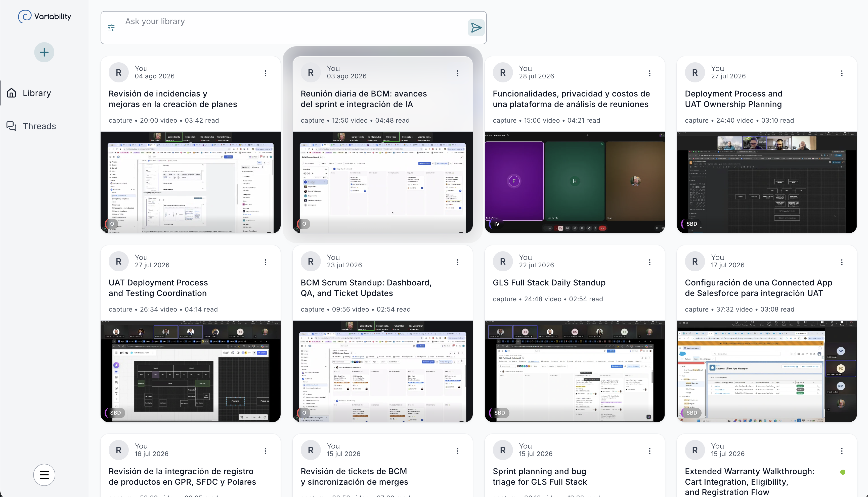Open GLS Full Stack Daily Standup title
Image resolution: width=868 pixels, height=497 pixels.
[549, 283]
